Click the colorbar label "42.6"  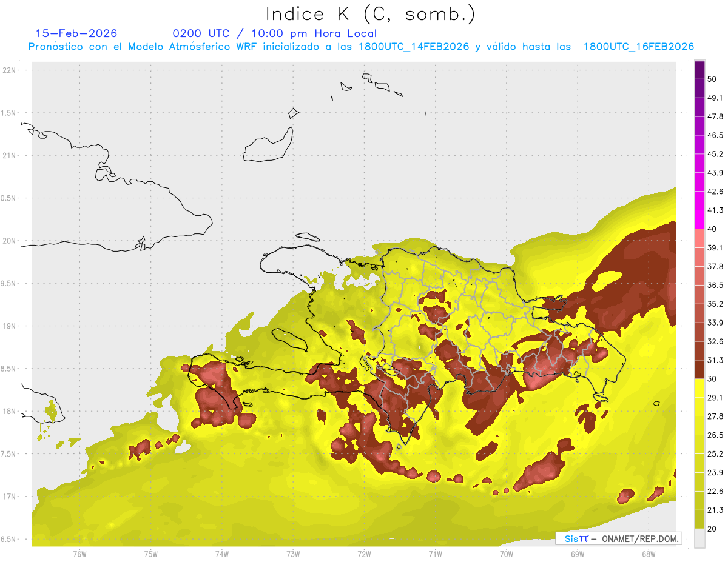pos(715,192)
